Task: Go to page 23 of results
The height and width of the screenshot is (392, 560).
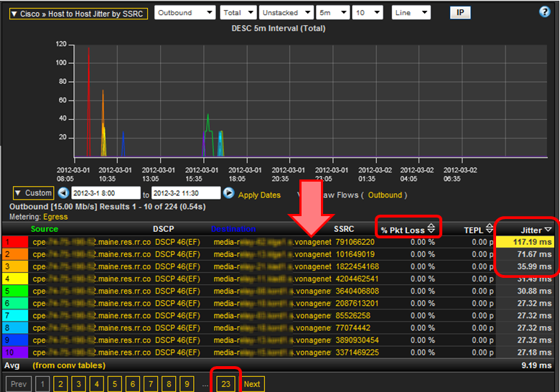Action: 226,384
